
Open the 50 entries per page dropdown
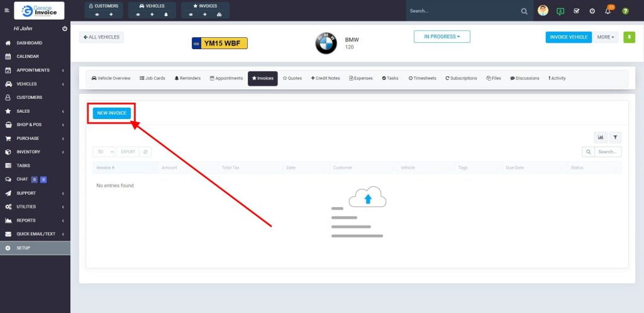tap(104, 152)
